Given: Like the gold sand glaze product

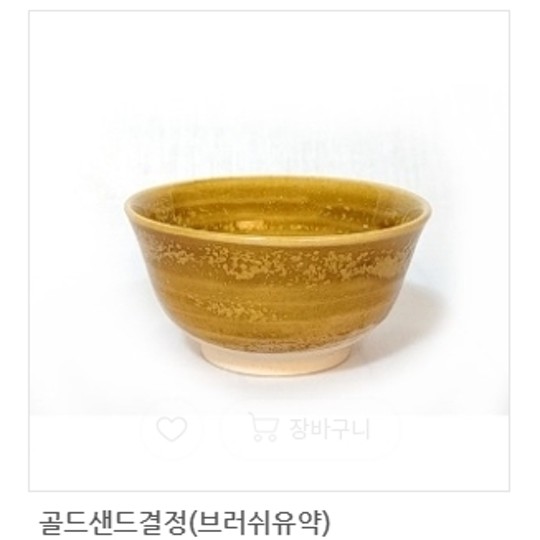Looking at the screenshot, I should pyautogui.click(x=172, y=428).
